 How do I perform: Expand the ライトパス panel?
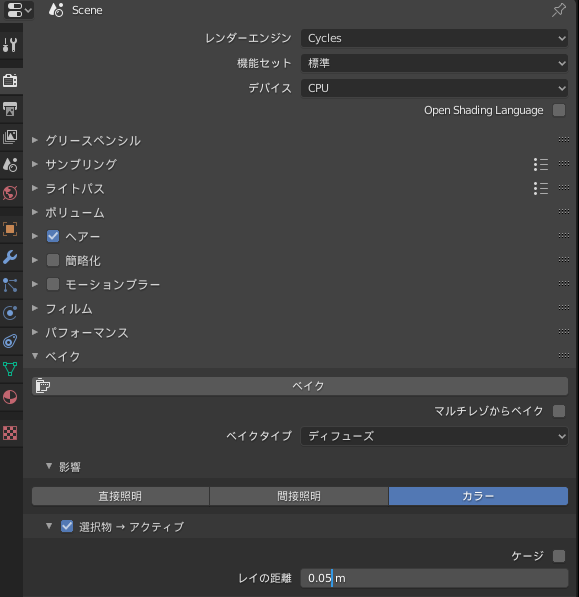coord(35,188)
